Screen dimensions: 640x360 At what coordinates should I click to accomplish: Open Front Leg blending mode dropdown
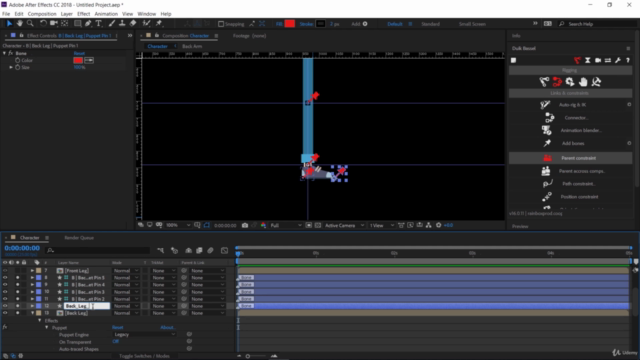point(126,271)
